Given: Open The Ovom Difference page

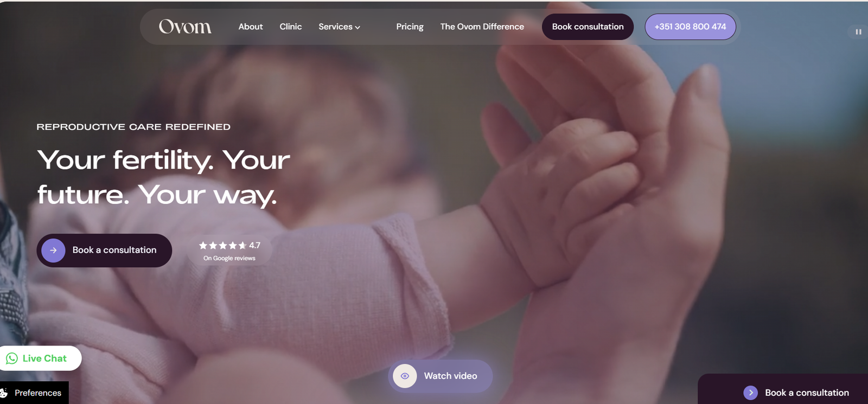Looking at the screenshot, I should tap(482, 27).
